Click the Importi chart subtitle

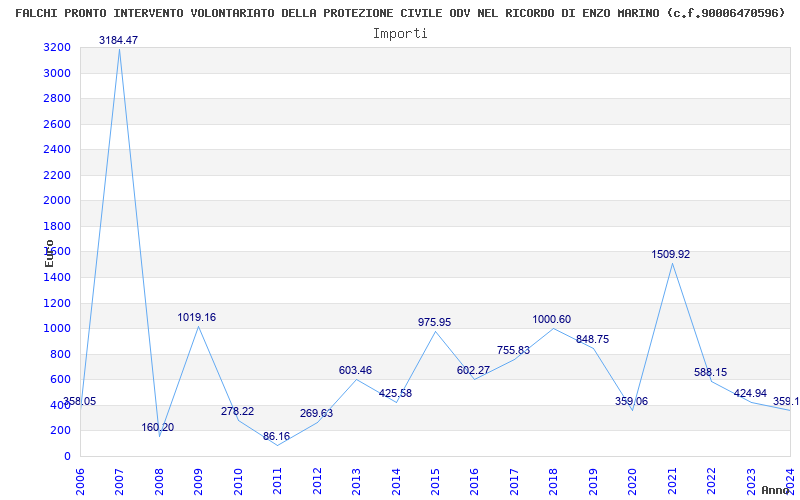[400, 34]
